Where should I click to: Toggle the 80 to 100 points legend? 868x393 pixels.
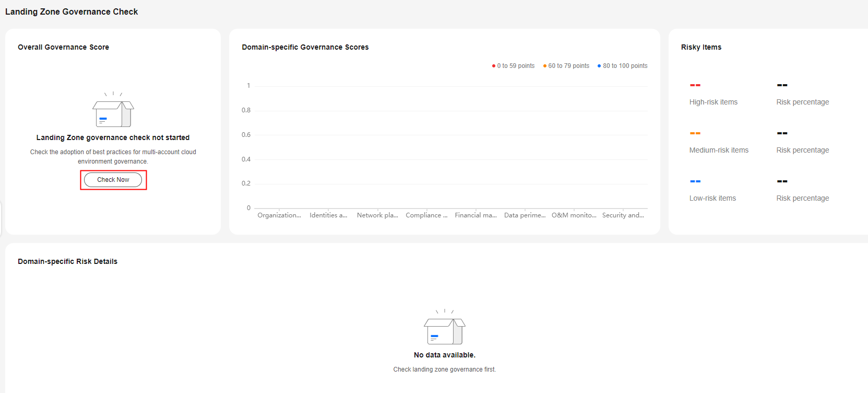pyautogui.click(x=622, y=66)
